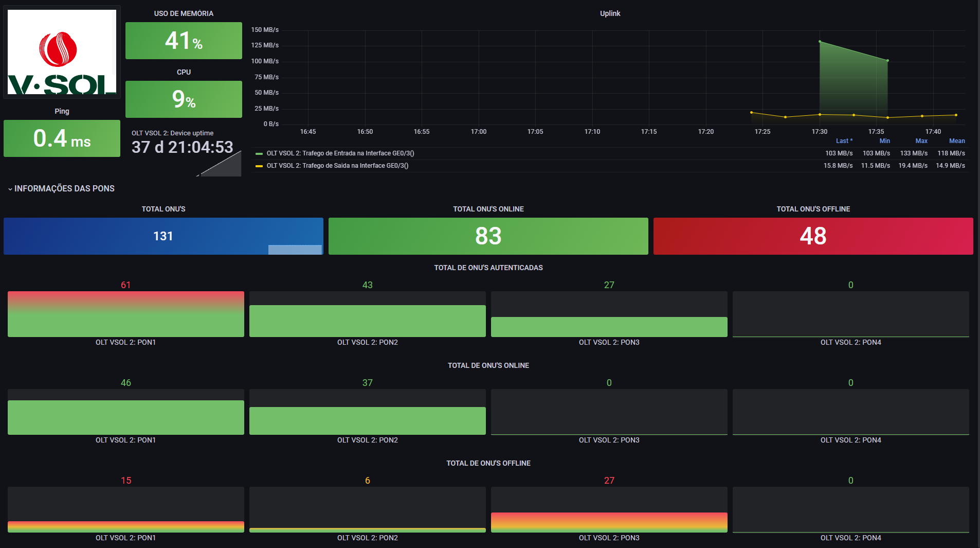Click the V.SOL logo image
This screenshot has width=980, height=548.
point(61,52)
